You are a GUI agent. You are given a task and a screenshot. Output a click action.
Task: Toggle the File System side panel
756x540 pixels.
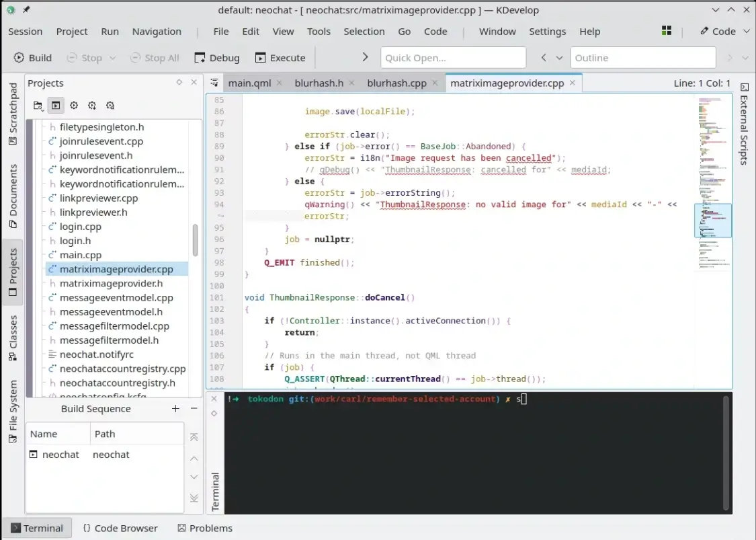tap(13, 411)
